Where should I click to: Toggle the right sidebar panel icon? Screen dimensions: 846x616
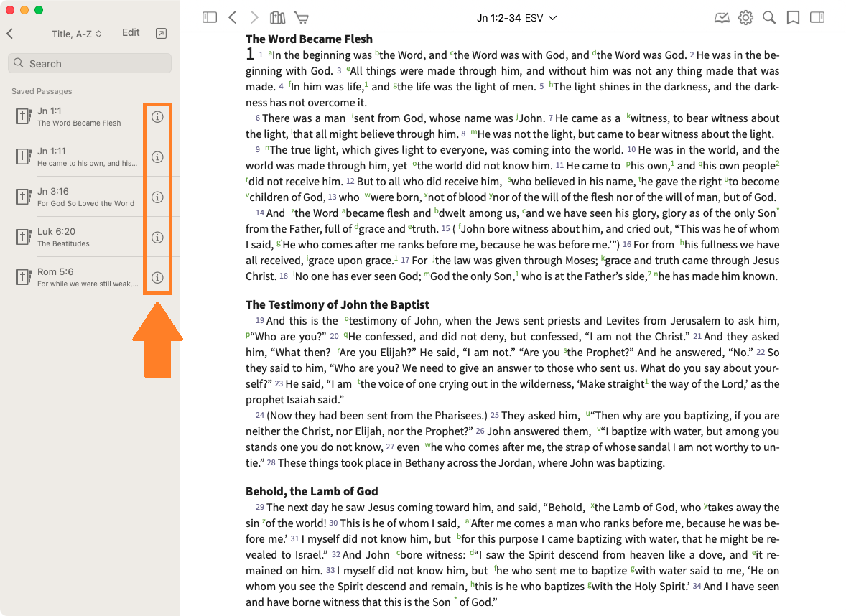click(817, 18)
